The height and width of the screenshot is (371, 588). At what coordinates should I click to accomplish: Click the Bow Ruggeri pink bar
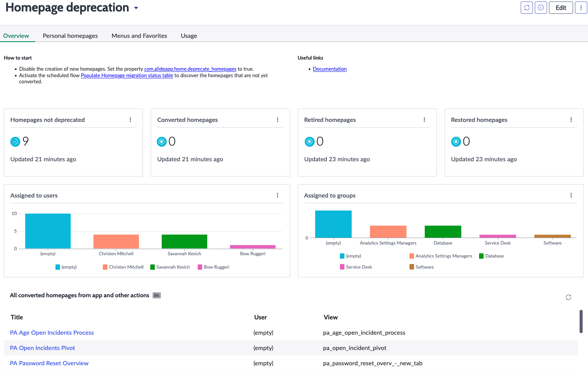(x=253, y=247)
